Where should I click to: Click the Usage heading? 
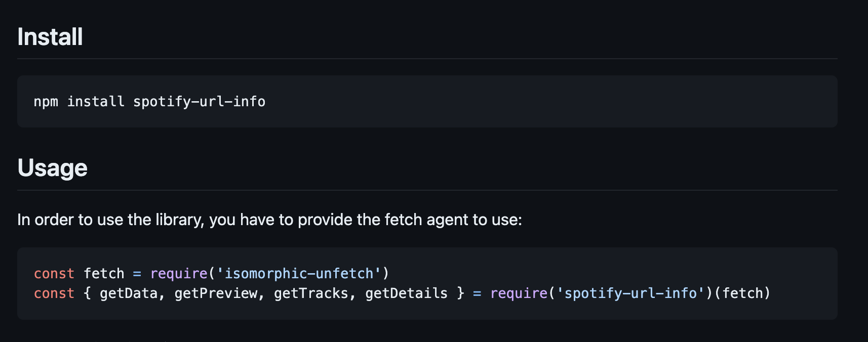[53, 168]
